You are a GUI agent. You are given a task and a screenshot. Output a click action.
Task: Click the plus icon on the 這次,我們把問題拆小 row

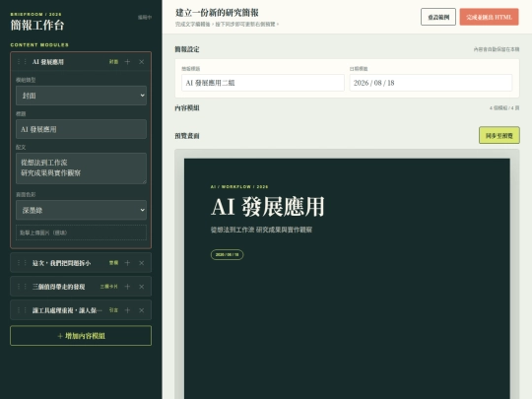(127, 263)
